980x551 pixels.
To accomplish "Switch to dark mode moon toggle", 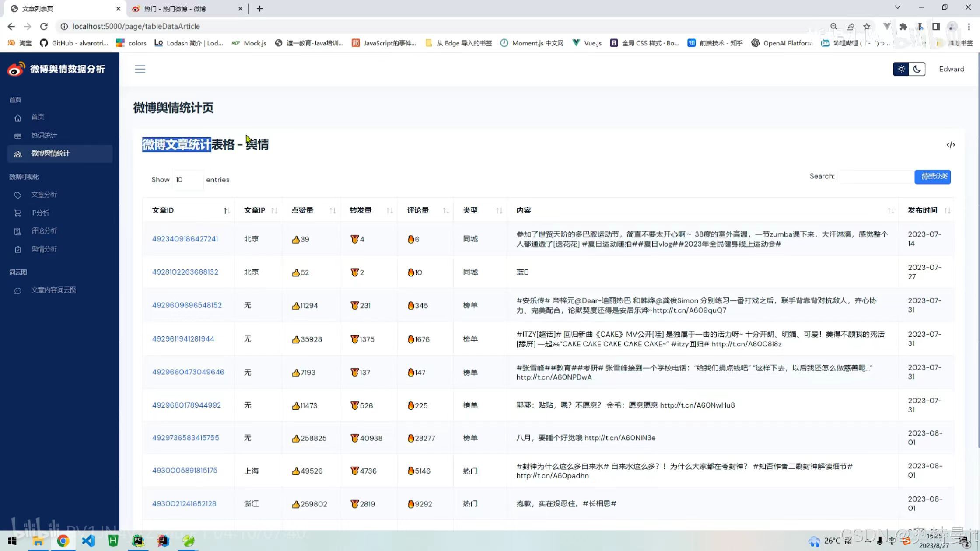I will click(917, 69).
